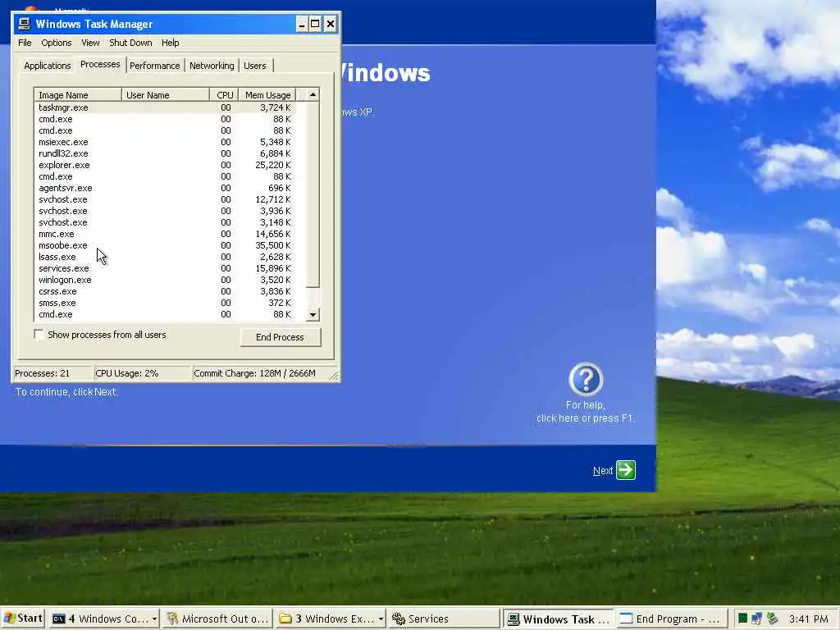Click the green Next arrow icon in setup

(x=626, y=470)
